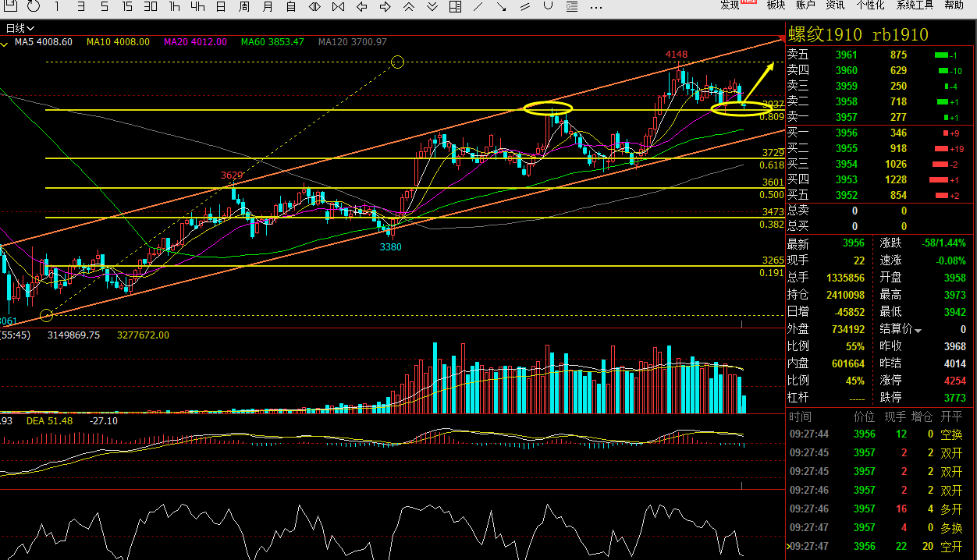Switch to 4h chart period
The width and height of the screenshot is (977, 560).
pyautogui.click(x=197, y=6)
